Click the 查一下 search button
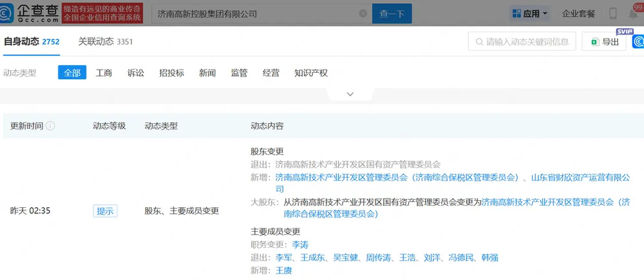This screenshot has width=644, height=280. tap(392, 14)
